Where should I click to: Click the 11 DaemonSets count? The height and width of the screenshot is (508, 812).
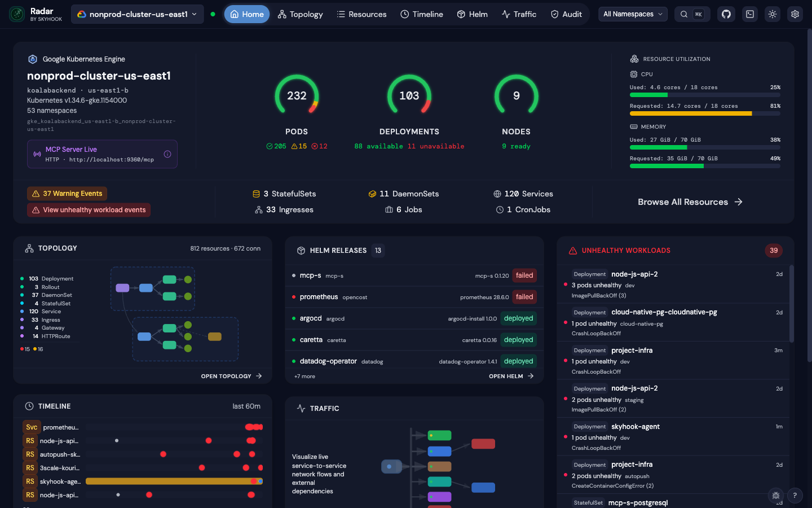[x=403, y=194]
